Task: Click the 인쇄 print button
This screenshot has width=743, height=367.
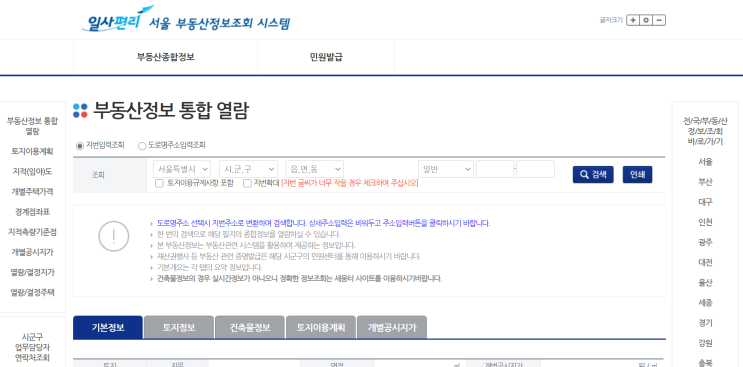Action: coord(637,174)
